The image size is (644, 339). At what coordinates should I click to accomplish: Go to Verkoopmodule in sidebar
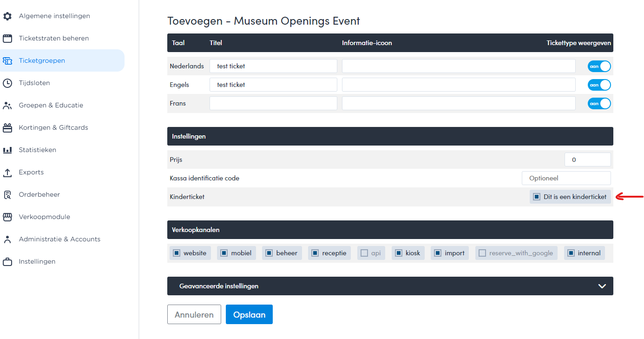tap(44, 217)
